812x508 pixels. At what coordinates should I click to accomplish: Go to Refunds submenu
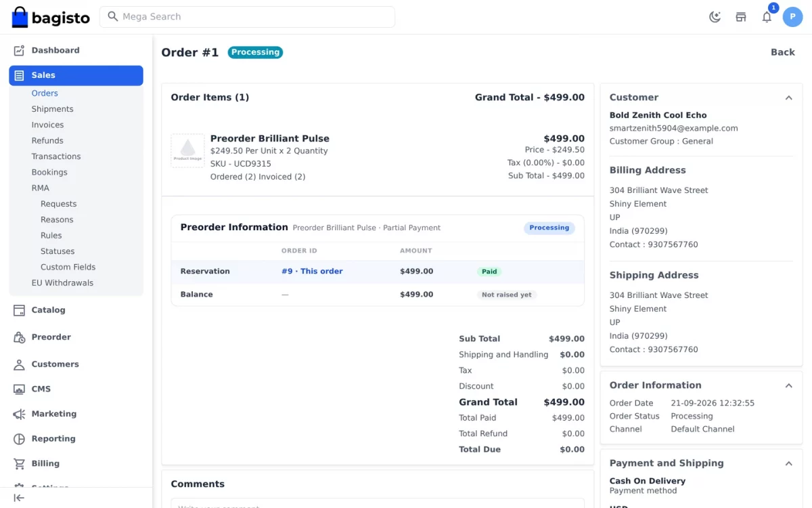click(x=47, y=141)
